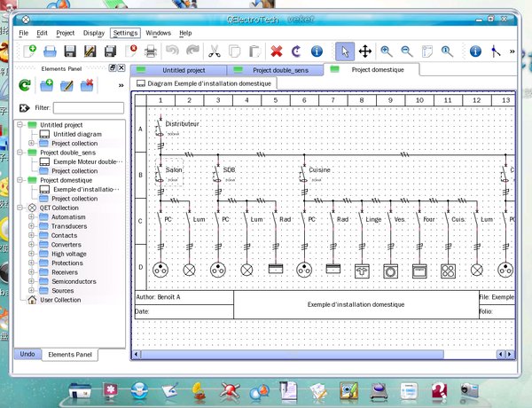Open the Settings menu
Image resolution: width=532 pixels, height=408 pixels.
tap(125, 33)
